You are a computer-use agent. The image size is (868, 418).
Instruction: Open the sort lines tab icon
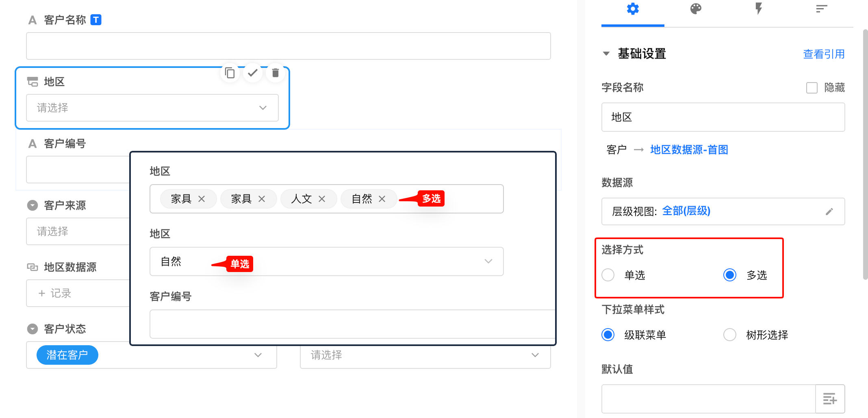click(821, 9)
